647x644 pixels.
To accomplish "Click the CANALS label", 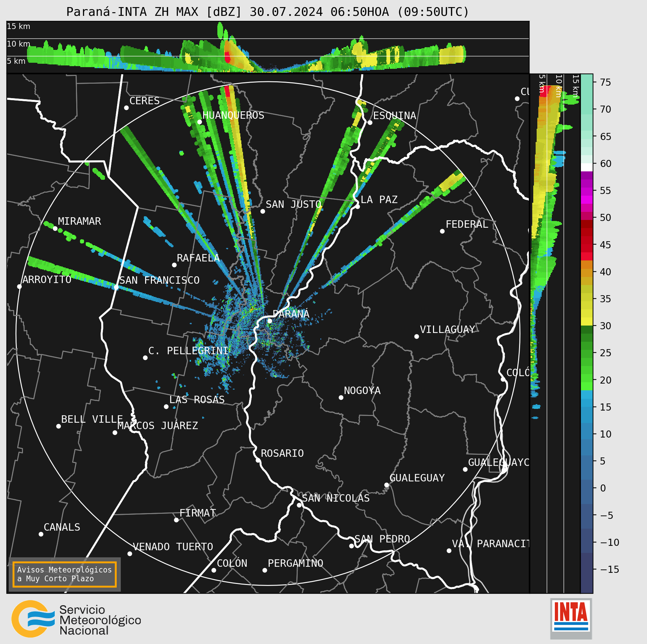I will click(62, 527).
